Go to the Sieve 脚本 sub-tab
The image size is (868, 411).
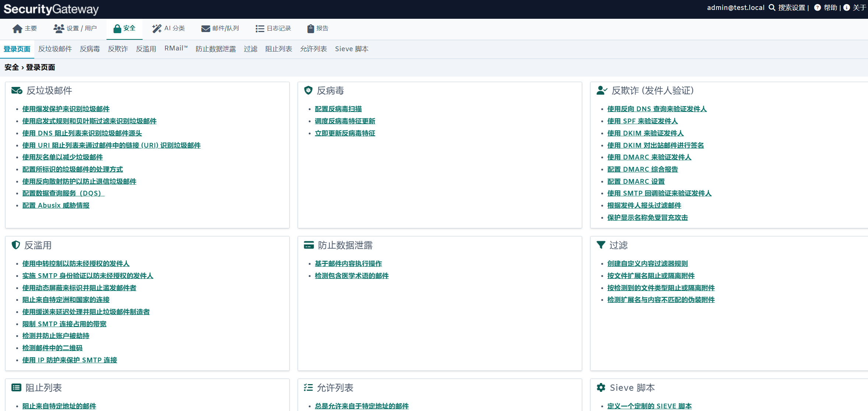point(352,49)
